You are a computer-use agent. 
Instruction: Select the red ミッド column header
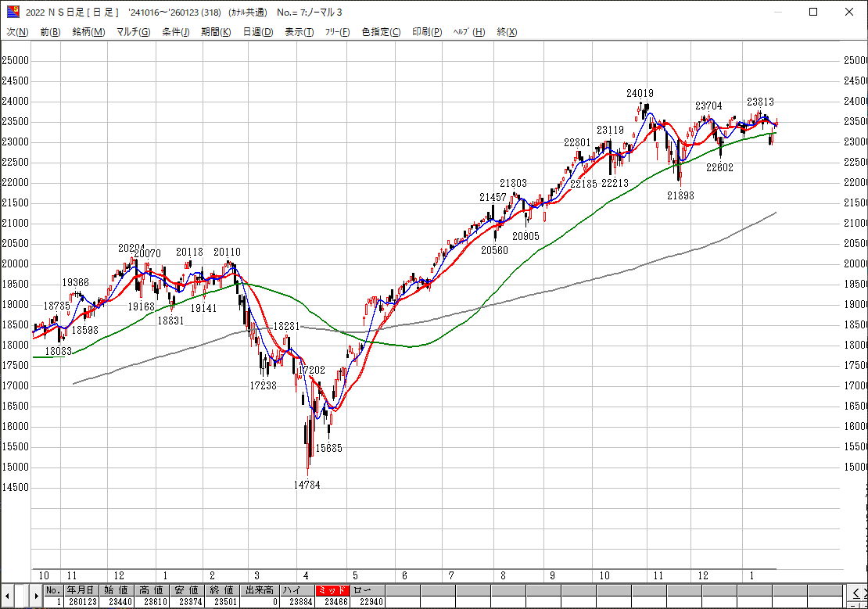coord(334,590)
